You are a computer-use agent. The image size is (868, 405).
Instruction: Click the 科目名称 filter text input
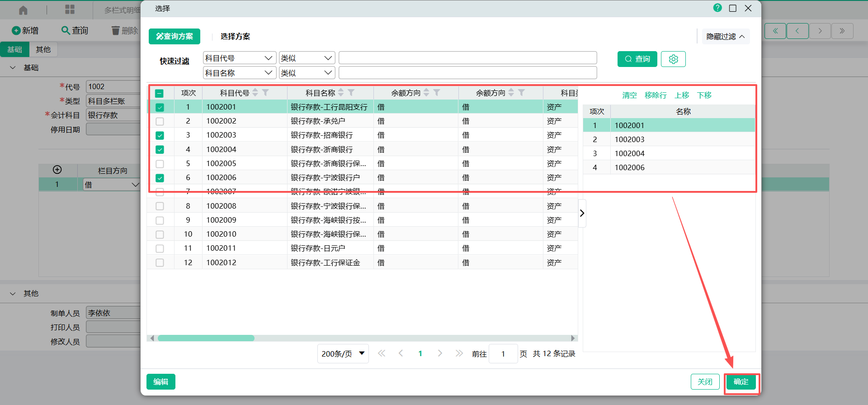point(467,73)
